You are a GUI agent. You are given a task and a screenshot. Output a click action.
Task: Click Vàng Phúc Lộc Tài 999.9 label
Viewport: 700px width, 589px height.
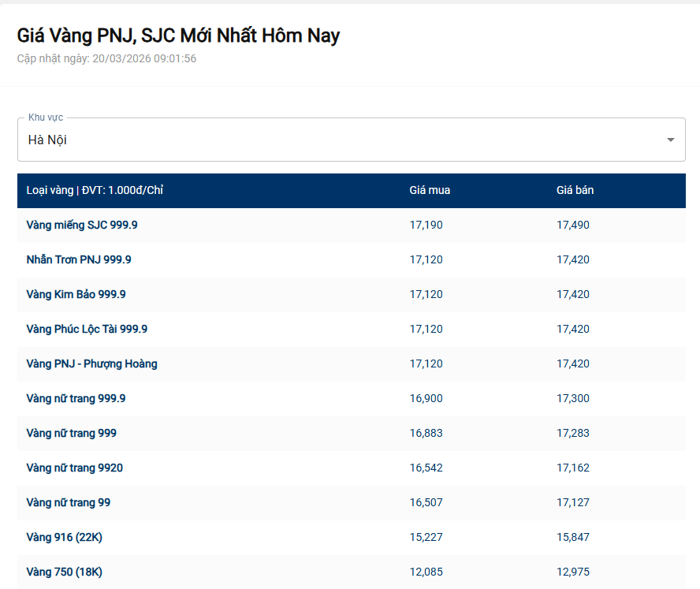[87, 329]
